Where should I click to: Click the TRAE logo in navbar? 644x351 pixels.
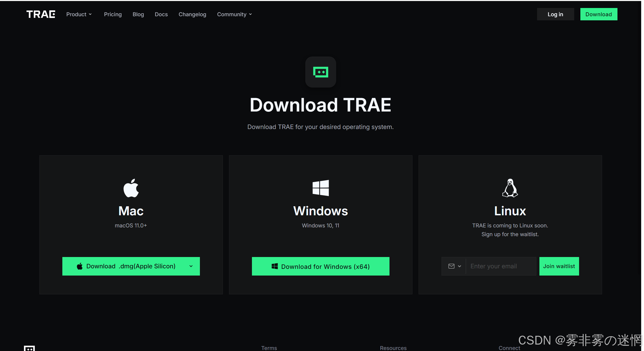point(41,14)
